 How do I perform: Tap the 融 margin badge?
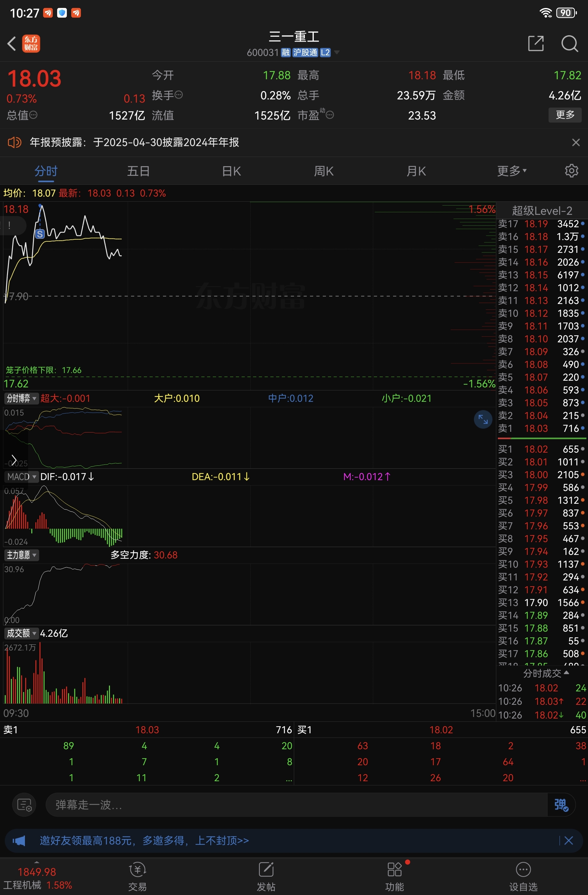(286, 52)
